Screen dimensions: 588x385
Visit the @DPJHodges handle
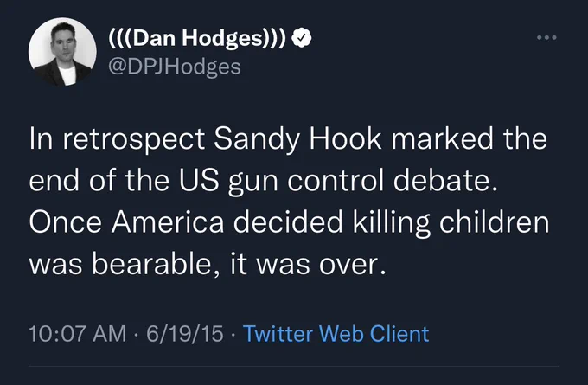(175, 67)
